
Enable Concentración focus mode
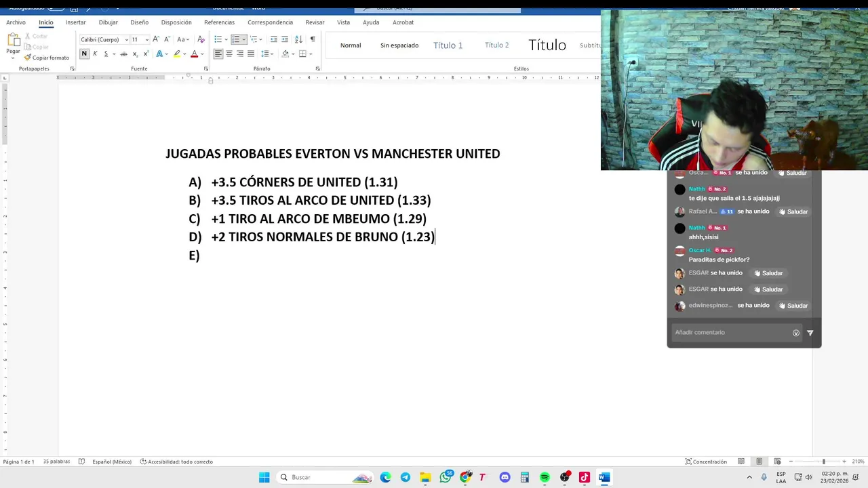tap(706, 462)
